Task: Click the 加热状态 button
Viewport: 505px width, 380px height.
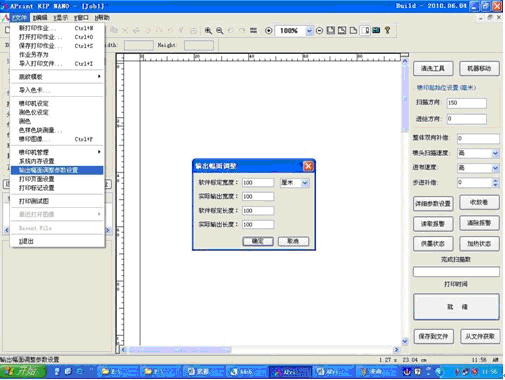Action: point(479,244)
